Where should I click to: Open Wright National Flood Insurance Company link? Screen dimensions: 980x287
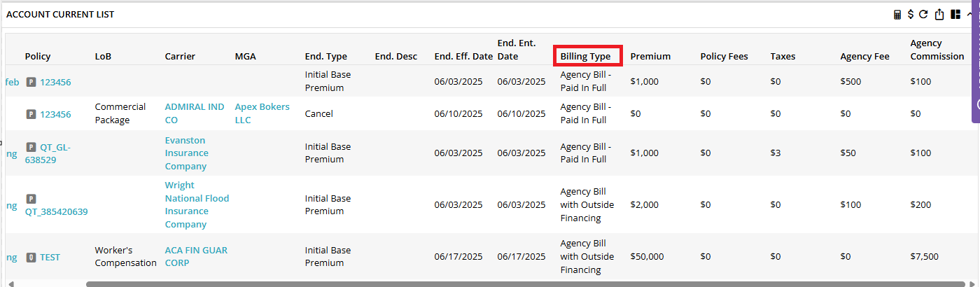[197, 205]
